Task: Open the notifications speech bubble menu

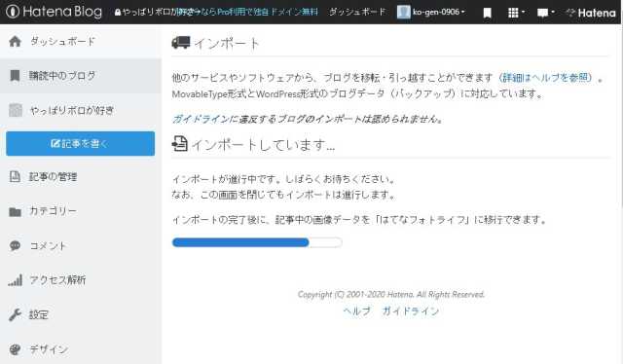Action: point(545,13)
